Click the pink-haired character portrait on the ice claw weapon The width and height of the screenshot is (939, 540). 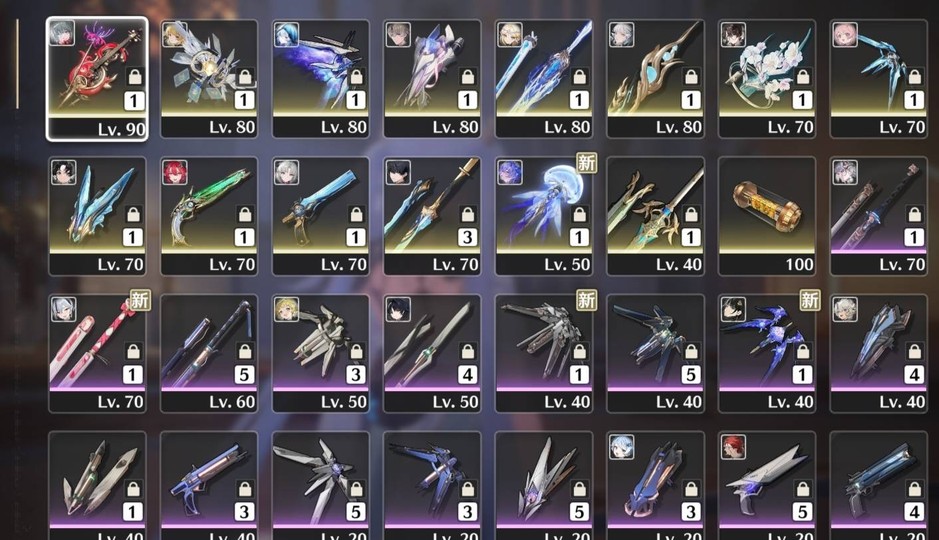pyautogui.click(x=845, y=35)
